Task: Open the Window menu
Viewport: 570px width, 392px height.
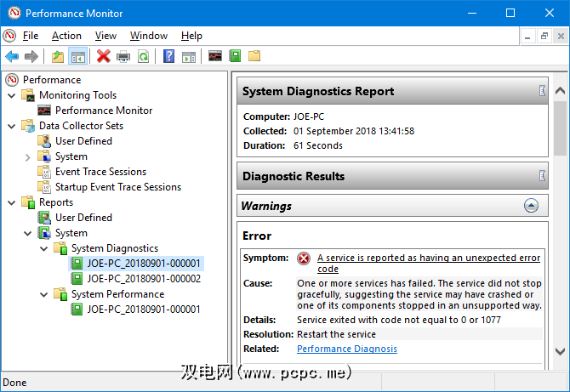Action: pyautogui.click(x=149, y=36)
